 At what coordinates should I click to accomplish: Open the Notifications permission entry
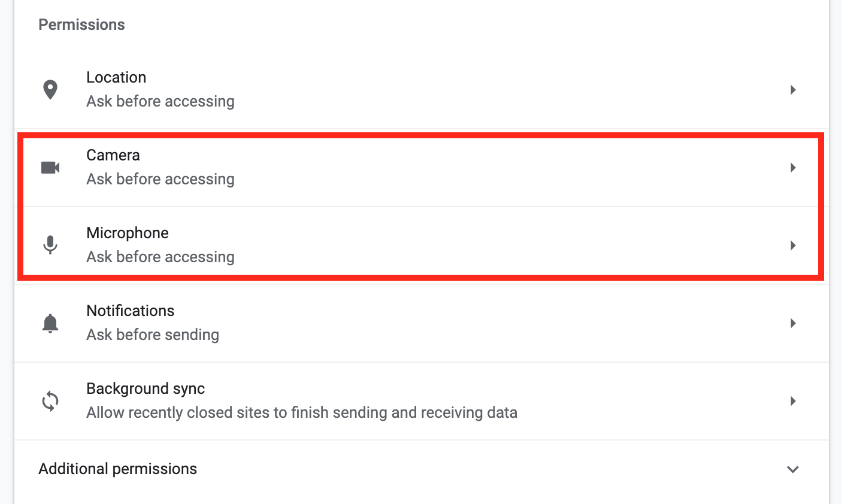coord(422,323)
